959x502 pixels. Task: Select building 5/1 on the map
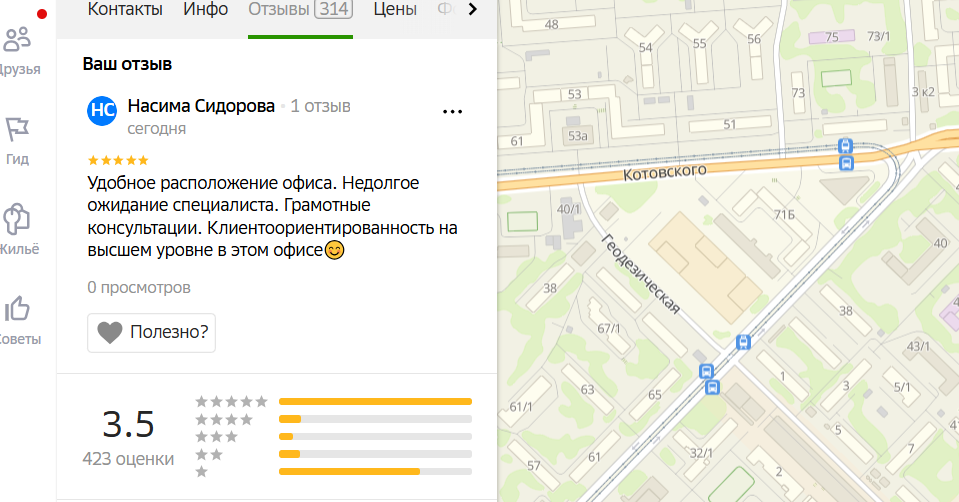tap(902, 387)
